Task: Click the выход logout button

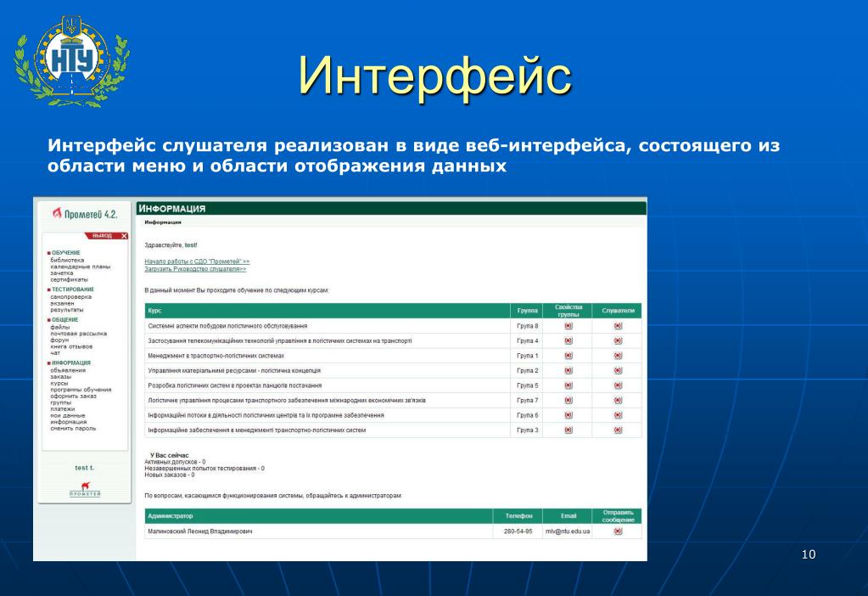Action: click(106, 236)
